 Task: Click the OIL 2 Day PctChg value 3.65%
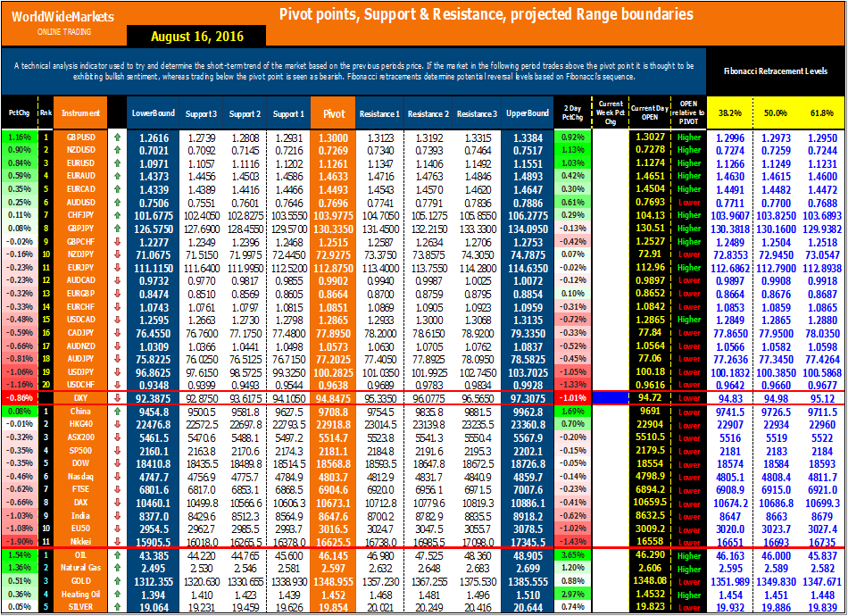(573, 555)
